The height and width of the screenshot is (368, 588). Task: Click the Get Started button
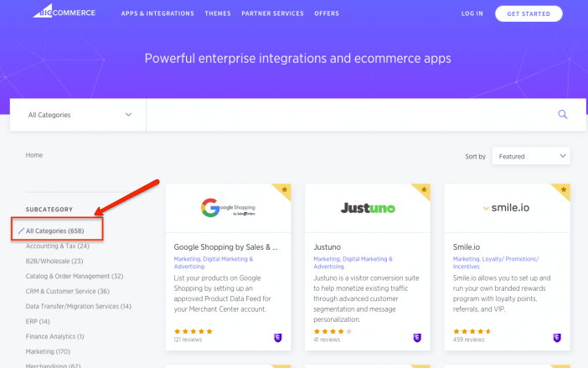(529, 14)
